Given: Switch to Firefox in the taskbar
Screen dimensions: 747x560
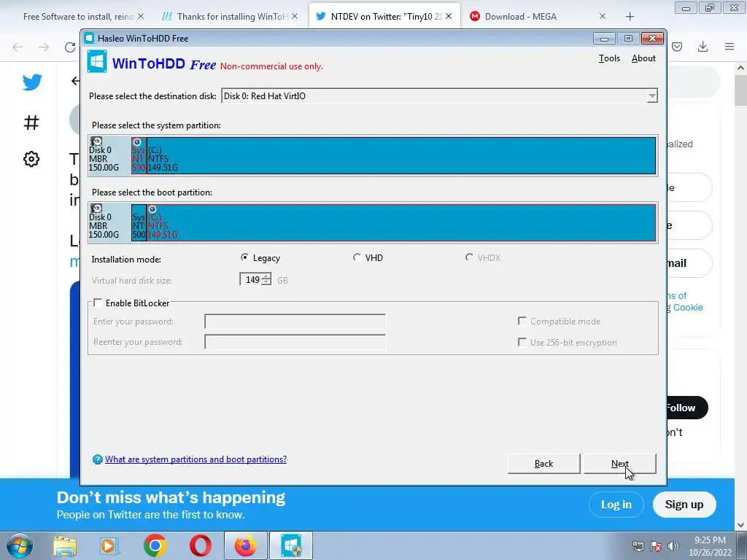Looking at the screenshot, I should (245, 545).
